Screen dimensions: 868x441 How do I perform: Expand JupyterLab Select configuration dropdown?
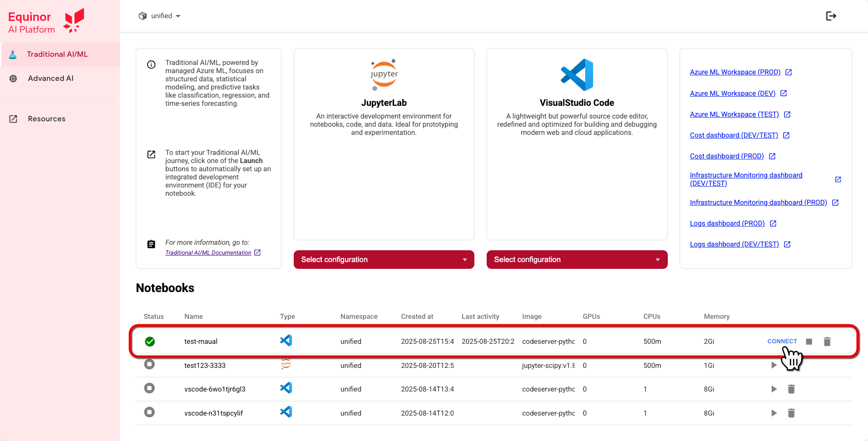click(x=384, y=260)
